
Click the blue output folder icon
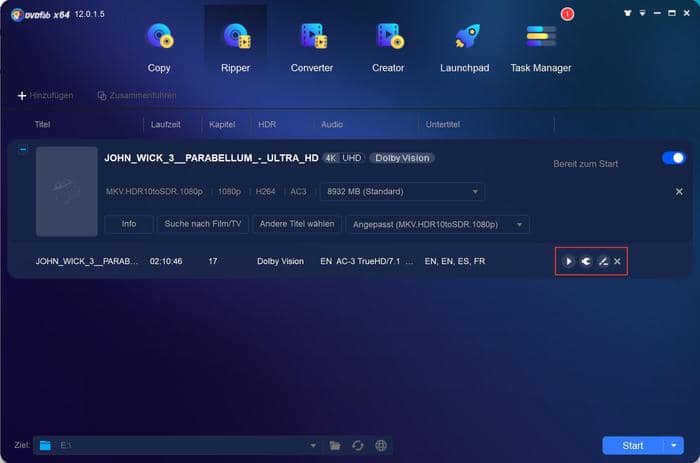(x=45, y=445)
